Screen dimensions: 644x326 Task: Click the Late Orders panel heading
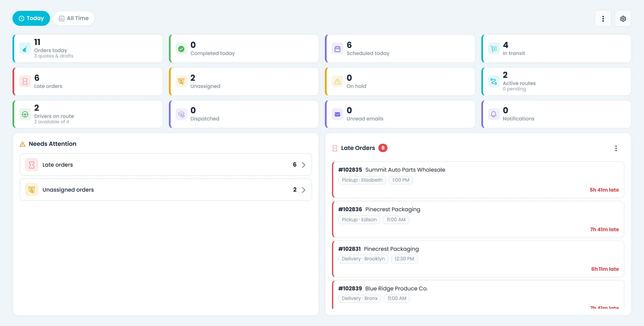(358, 148)
